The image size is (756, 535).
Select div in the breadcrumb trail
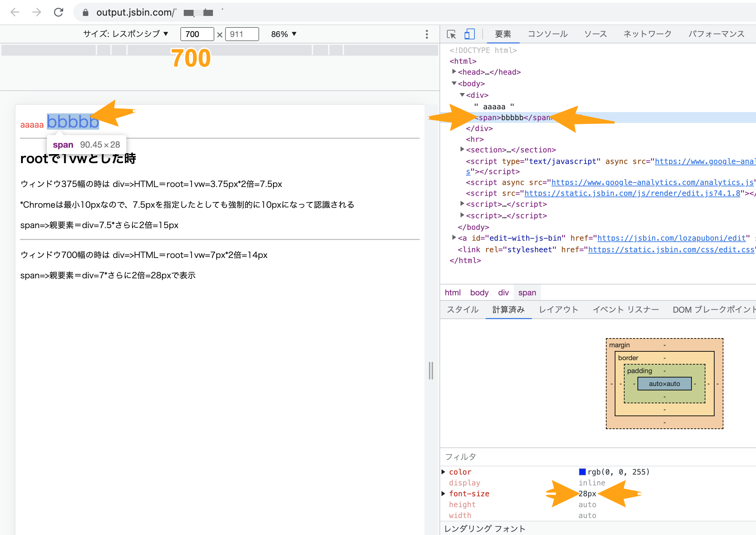tap(503, 293)
